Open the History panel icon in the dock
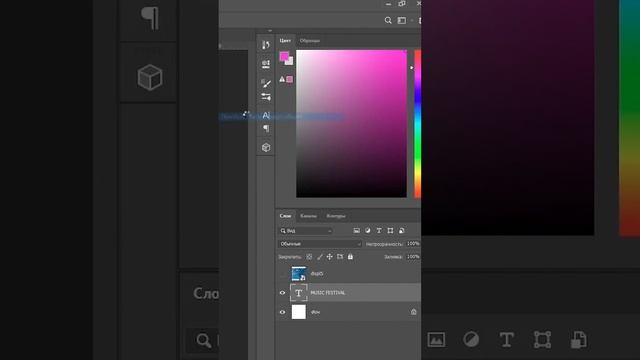 coord(266,44)
